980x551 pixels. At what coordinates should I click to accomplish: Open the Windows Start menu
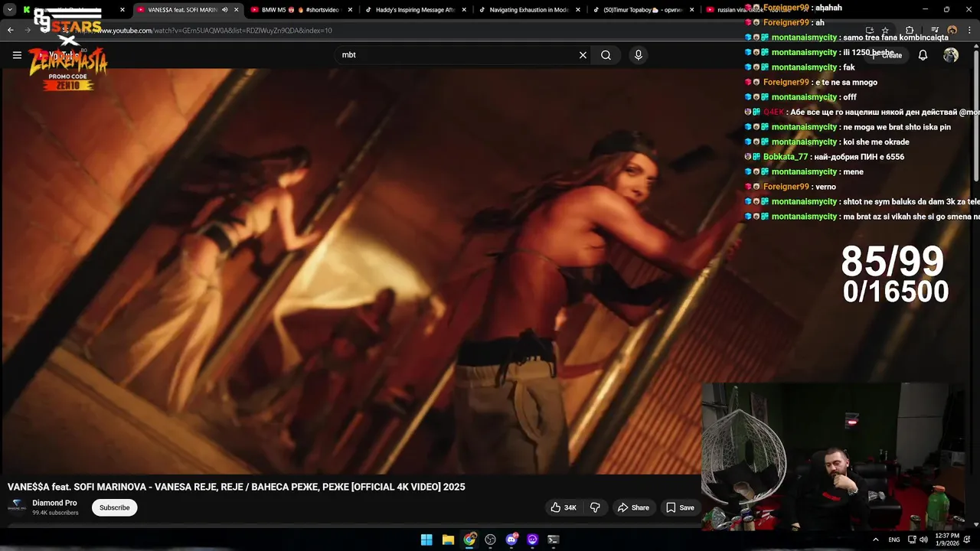[x=426, y=540]
